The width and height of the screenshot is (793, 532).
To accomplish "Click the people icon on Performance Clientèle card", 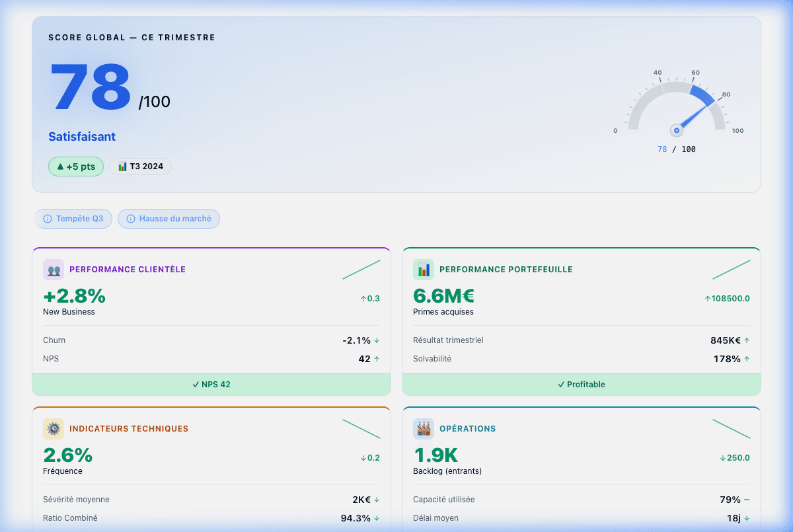I will point(54,270).
